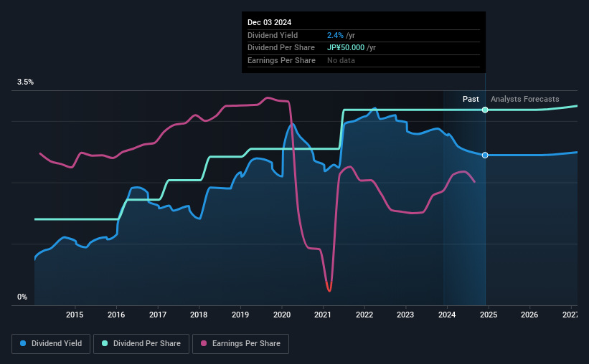This screenshot has width=589, height=364.
Task: Click the 2019 x-axis label
Action: click(x=240, y=315)
